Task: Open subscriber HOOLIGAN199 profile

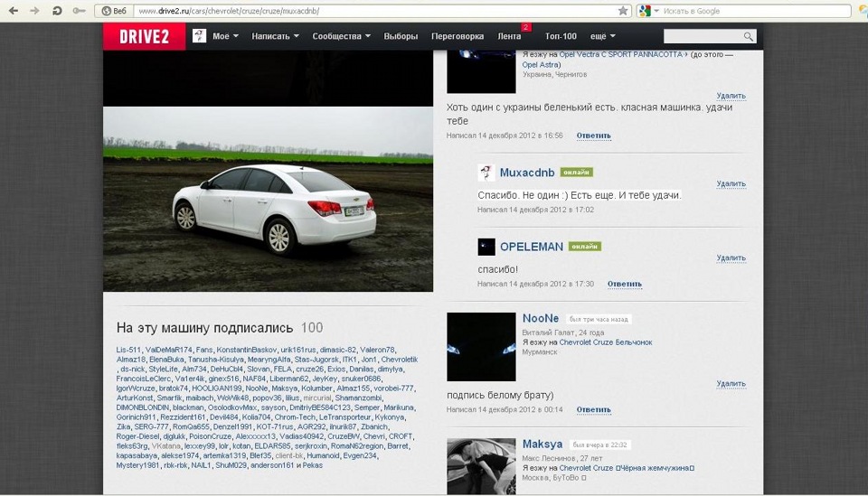Action: click(x=216, y=388)
